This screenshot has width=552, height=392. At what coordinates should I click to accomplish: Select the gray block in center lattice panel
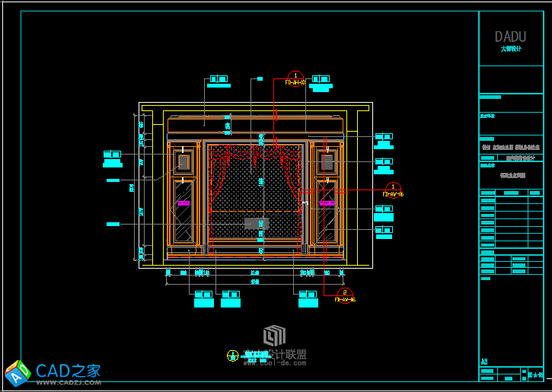pos(256,223)
